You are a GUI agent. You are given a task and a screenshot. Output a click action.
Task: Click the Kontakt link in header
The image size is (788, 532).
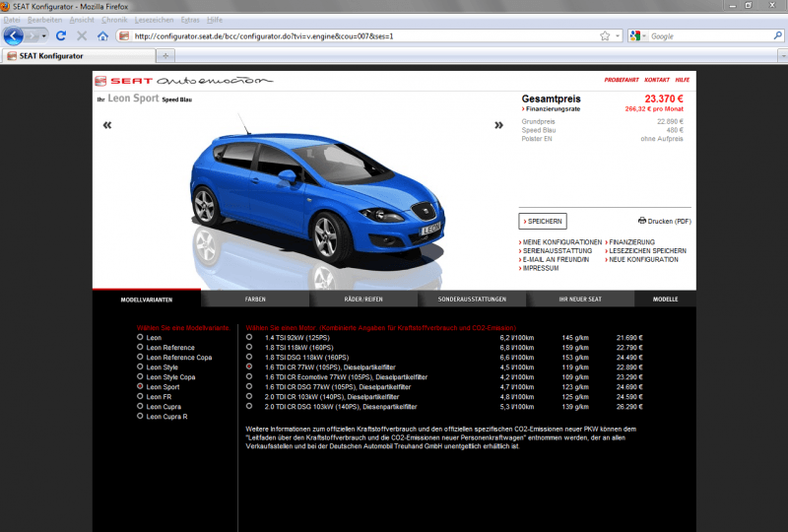pos(657,80)
